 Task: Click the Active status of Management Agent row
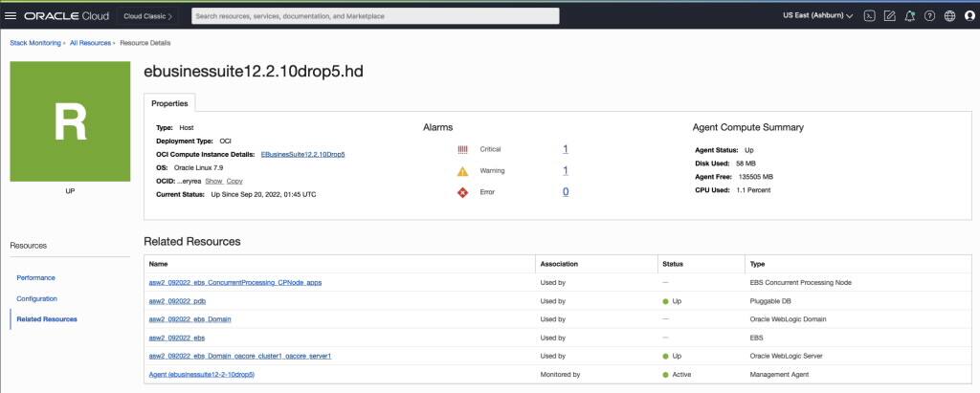coord(677,375)
